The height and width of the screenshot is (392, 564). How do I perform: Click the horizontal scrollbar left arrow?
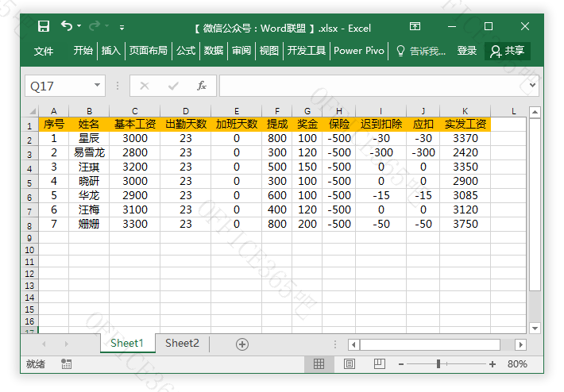point(353,345)
